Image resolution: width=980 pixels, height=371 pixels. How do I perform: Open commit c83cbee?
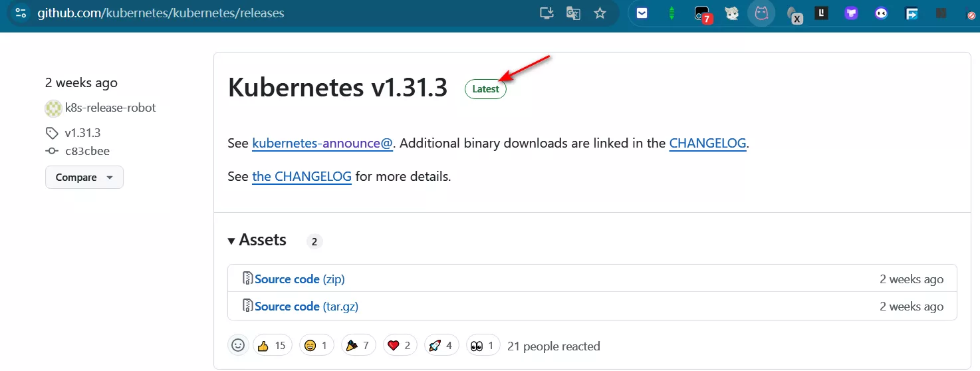coord(87,151)
